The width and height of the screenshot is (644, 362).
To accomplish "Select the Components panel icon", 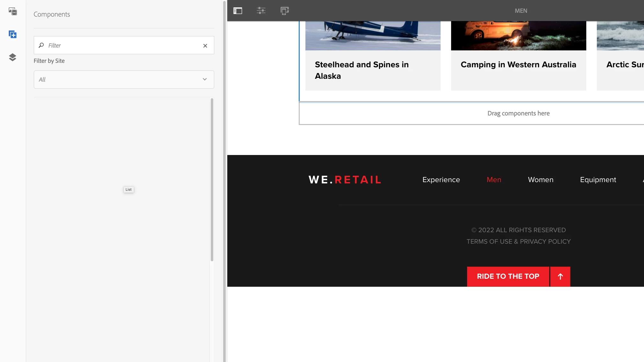I will pyautogui.click(x=13, y=34).
